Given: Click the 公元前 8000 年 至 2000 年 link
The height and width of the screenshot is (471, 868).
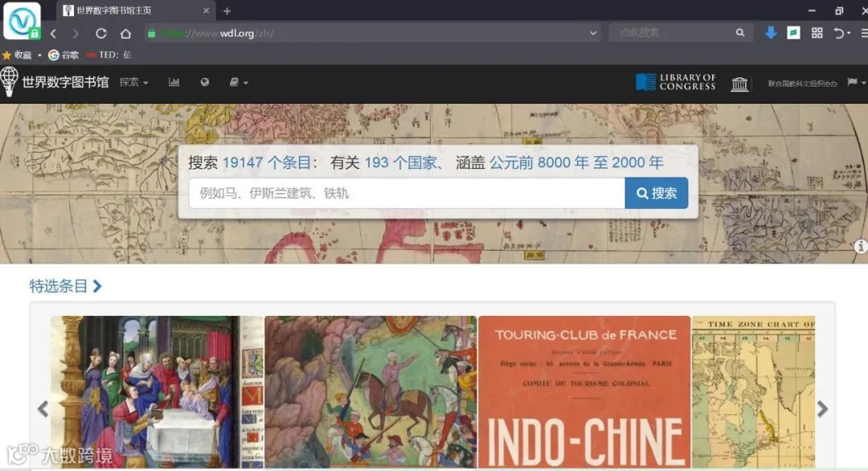Looking at the screenshot, I should pos(576,162).
